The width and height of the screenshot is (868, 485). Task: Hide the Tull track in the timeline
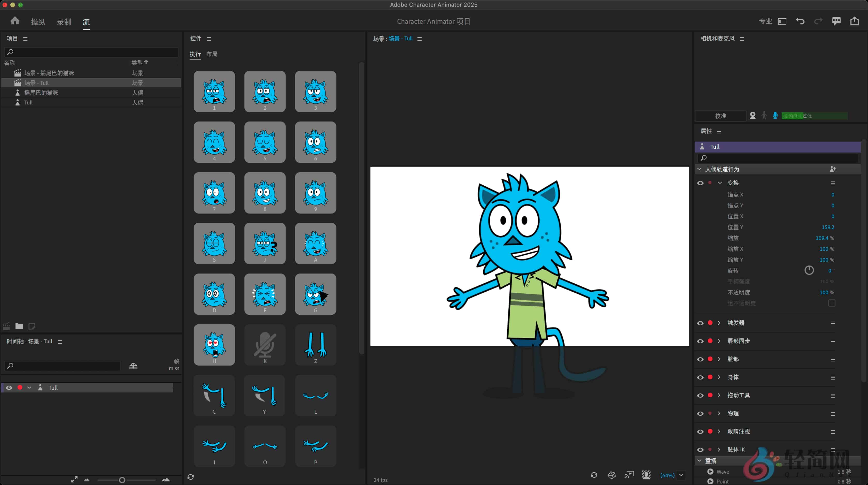pyautogui.click(x=9, y=388)
